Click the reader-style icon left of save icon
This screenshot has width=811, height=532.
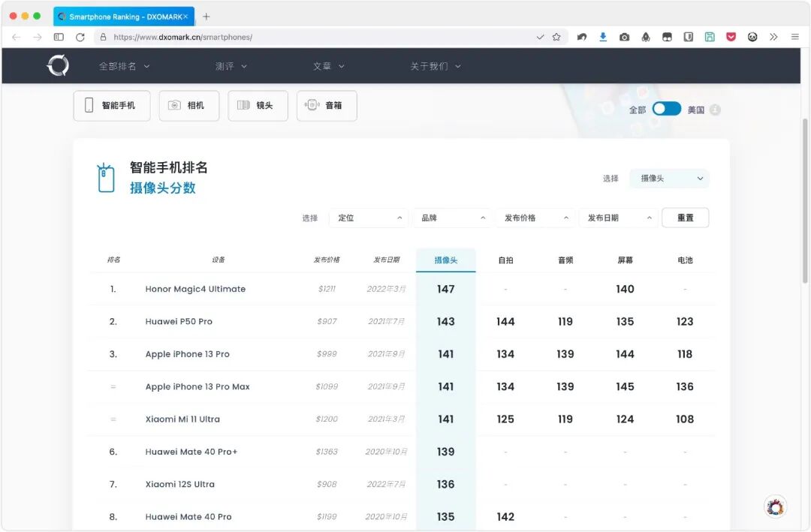point(689,38)
